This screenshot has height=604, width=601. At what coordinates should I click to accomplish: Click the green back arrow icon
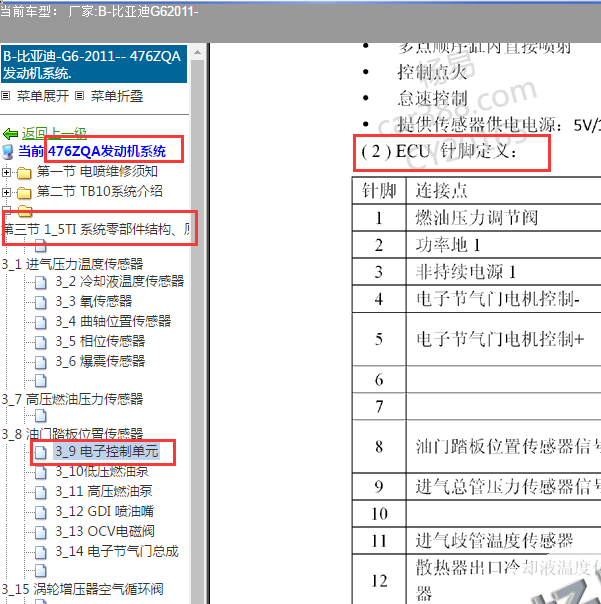[10, 134]
